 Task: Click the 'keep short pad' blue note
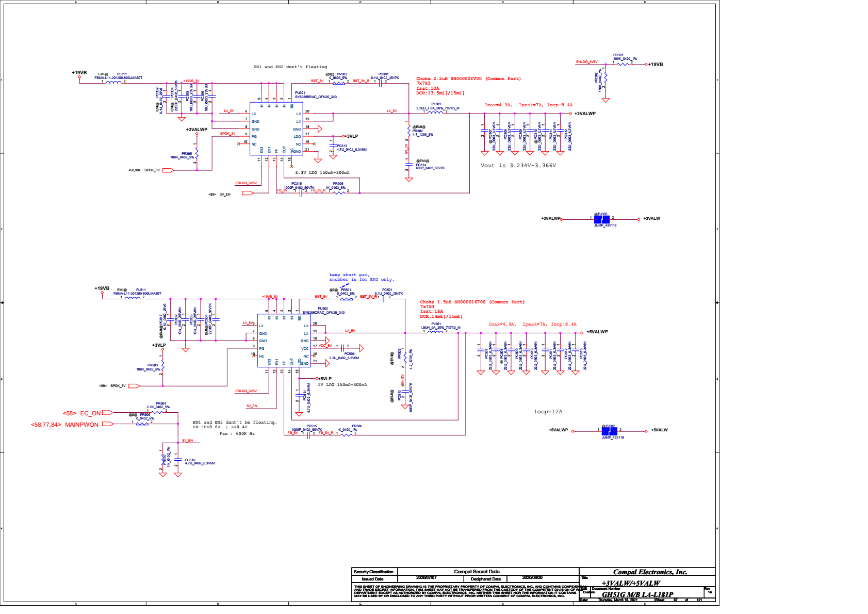[349, 275]
